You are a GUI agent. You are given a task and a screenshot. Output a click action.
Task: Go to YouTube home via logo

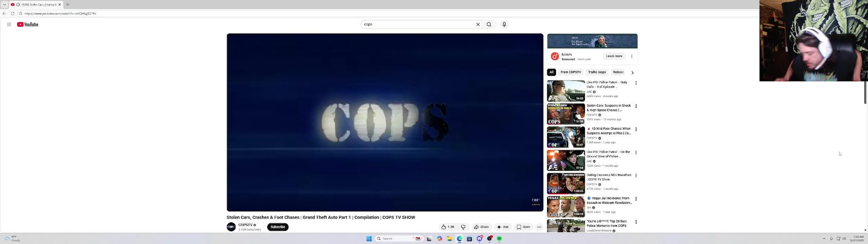coord(28,24)
